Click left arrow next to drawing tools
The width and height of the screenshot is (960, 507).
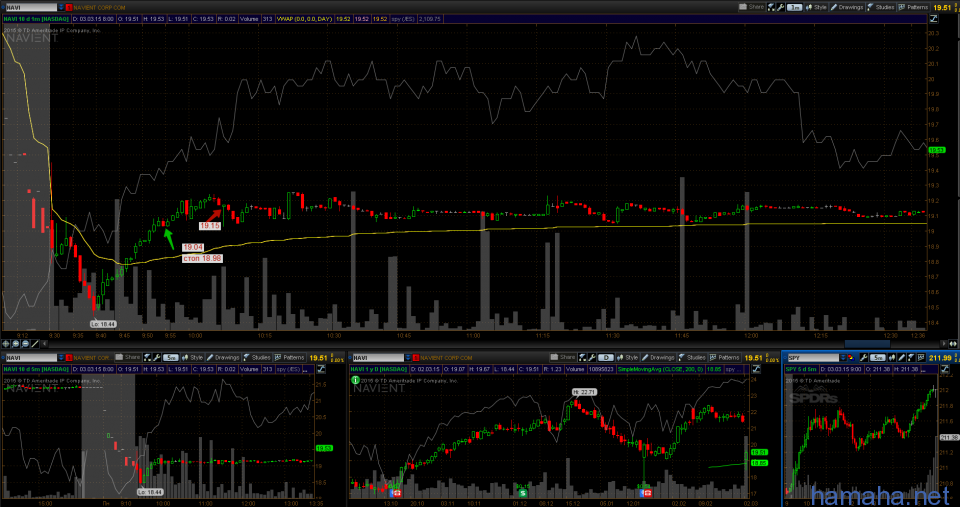pos(44,344)
